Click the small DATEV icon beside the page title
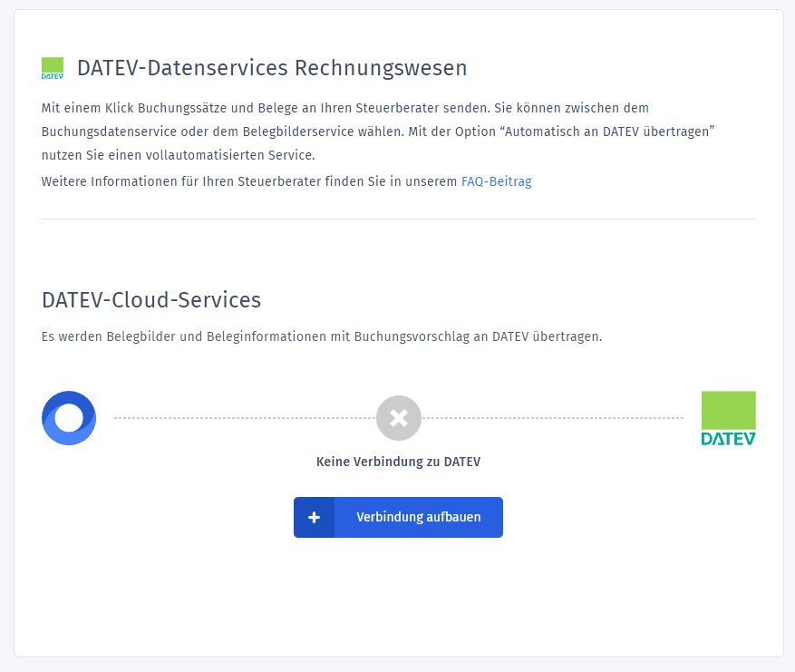The height and width of the screenshot is (672, 795). (x=52, y=67)
